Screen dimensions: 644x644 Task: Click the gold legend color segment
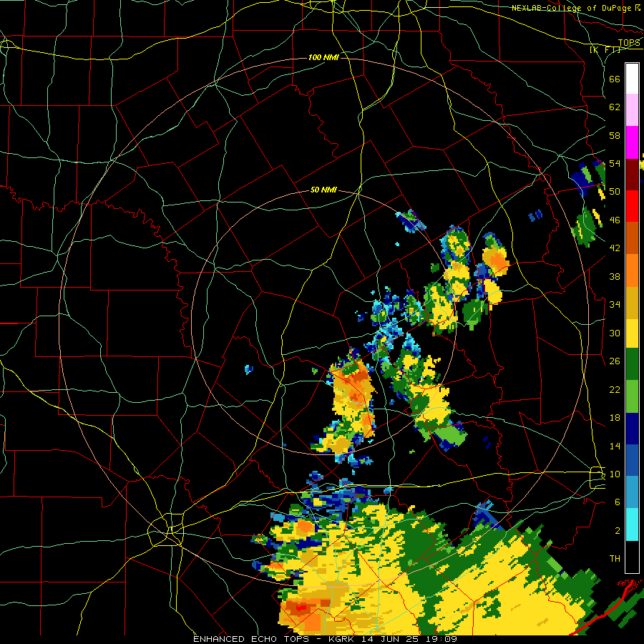(x=632, y=302)
